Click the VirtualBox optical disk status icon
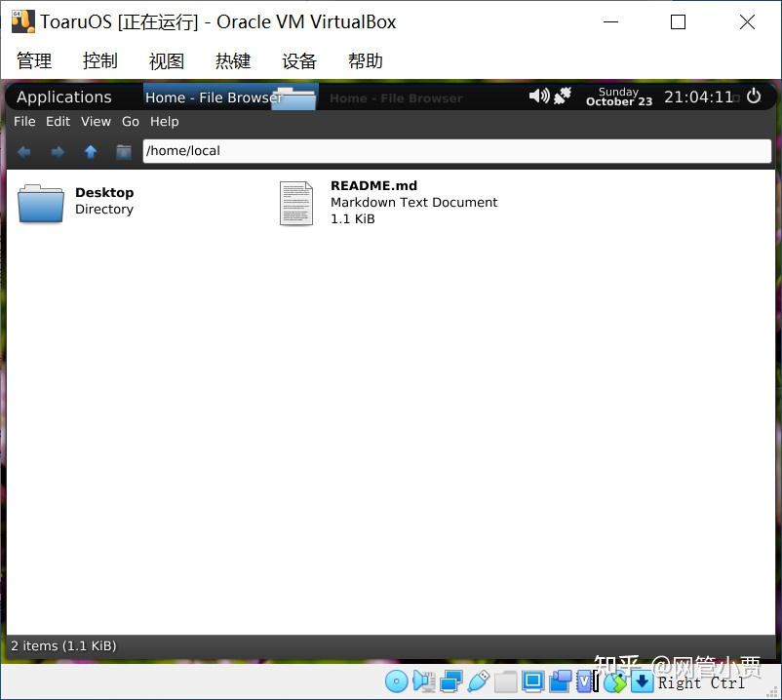This screenshot has width=782, height=700. [397, 681]
